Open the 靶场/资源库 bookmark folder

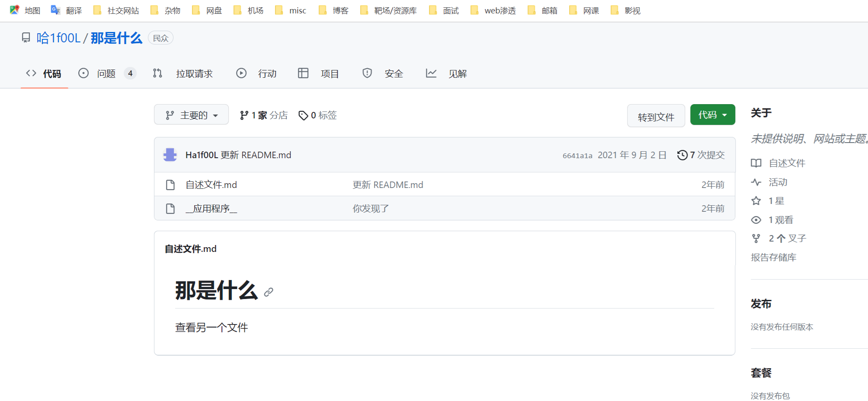tap(388, 10)
